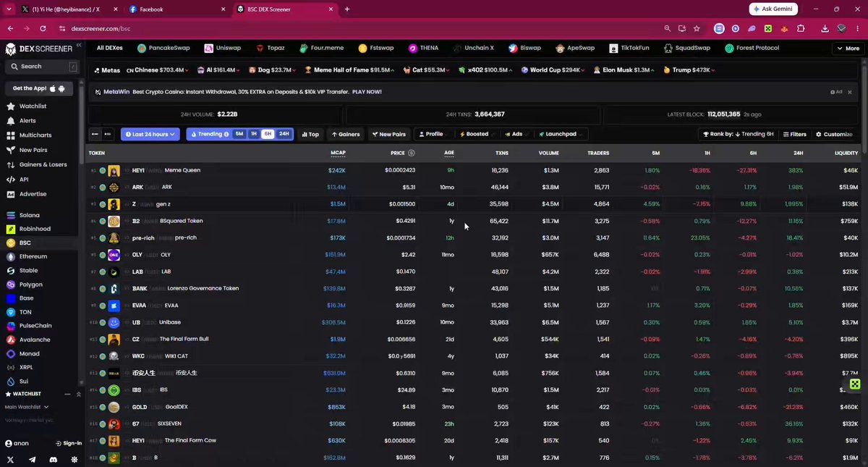This screenshot has width=868, height=467.
Task: Bookmark this page with the star icon
Action: (x=697, y=28)
